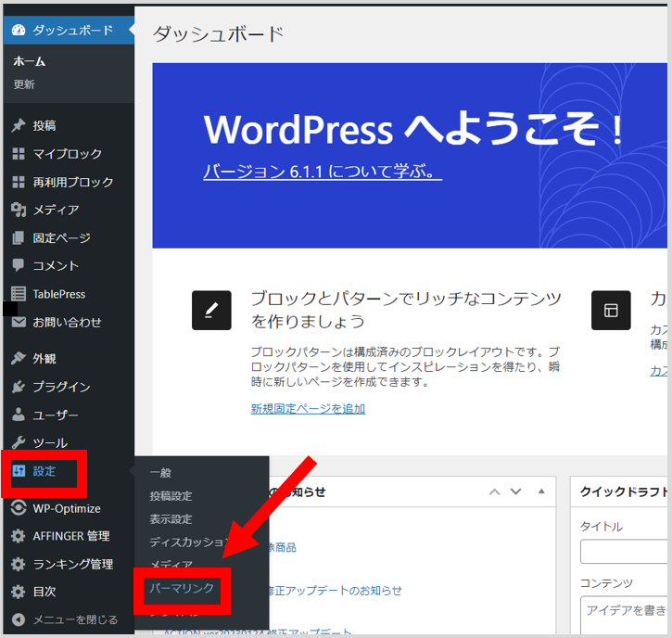Open 更新 submenu entry

(24, 84)
